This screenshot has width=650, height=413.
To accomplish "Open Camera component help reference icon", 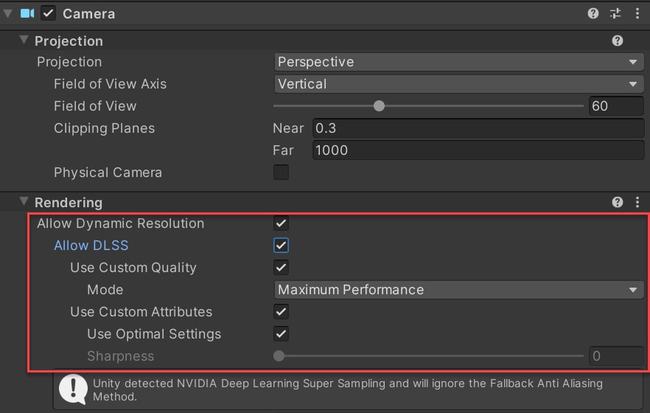I will click(x=594, y=14).
